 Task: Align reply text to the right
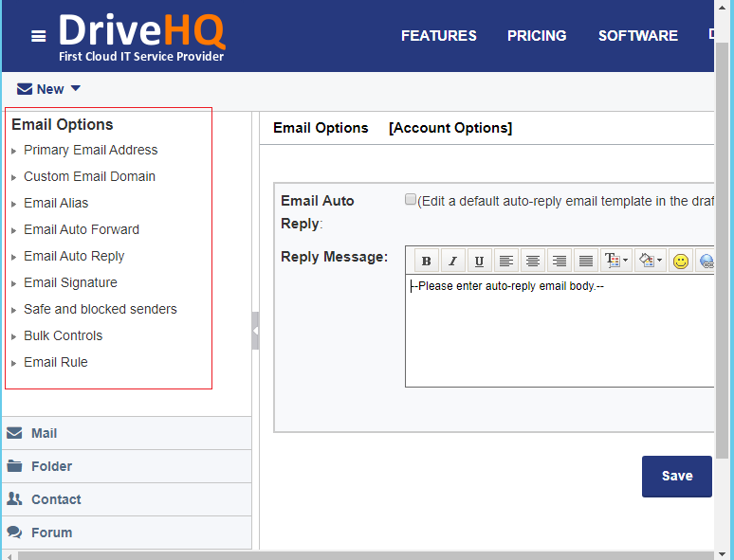click(559, 261)
